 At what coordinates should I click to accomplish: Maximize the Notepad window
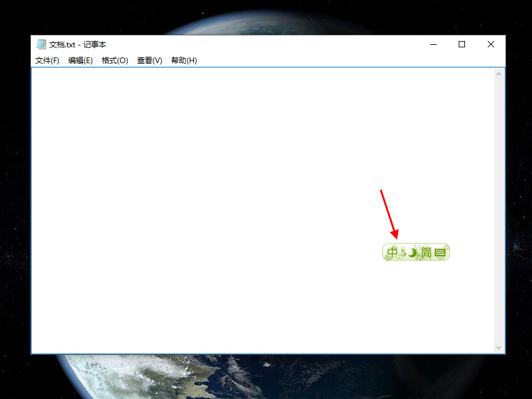pos(462,44)
